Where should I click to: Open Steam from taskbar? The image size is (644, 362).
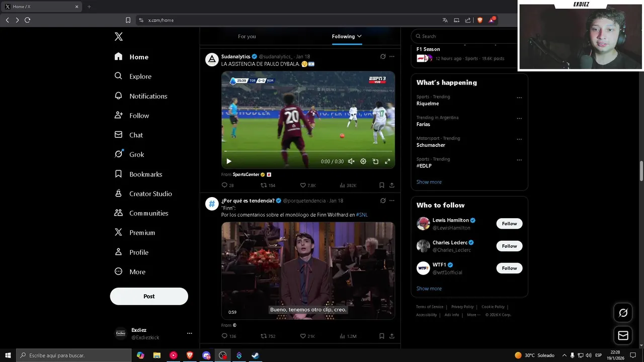point(255,355)
